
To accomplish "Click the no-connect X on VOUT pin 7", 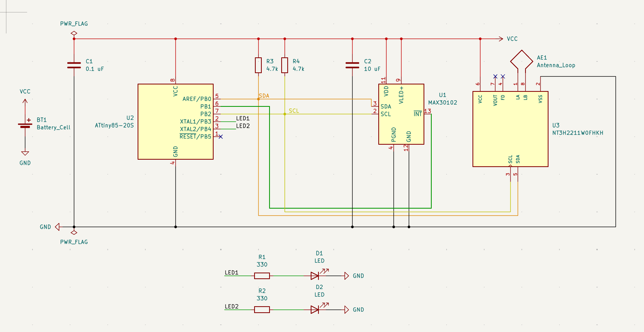I will click(495, 76).
